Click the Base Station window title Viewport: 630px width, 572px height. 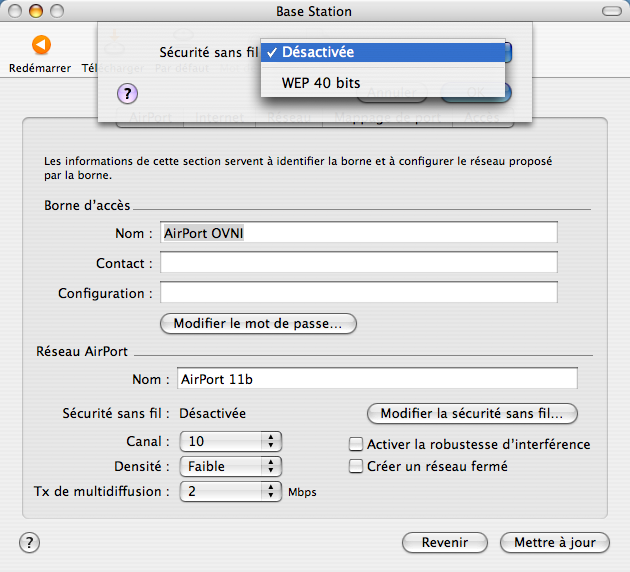point(314,12)
